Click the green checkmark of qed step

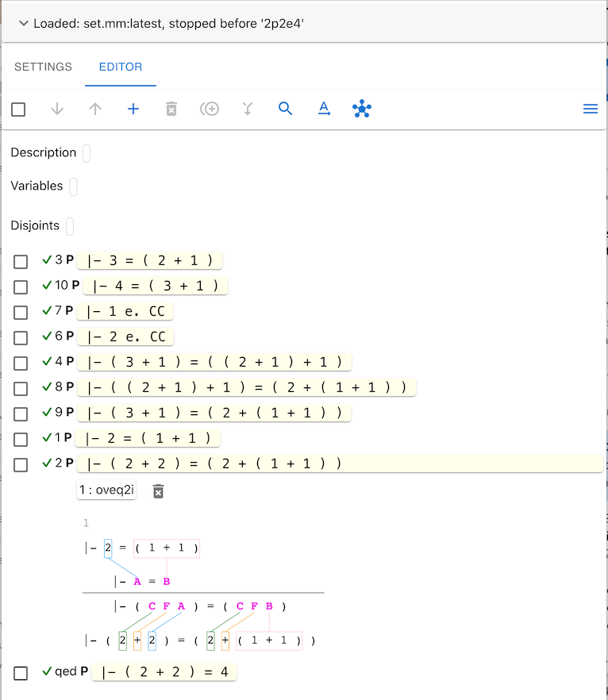pos(47,671)
